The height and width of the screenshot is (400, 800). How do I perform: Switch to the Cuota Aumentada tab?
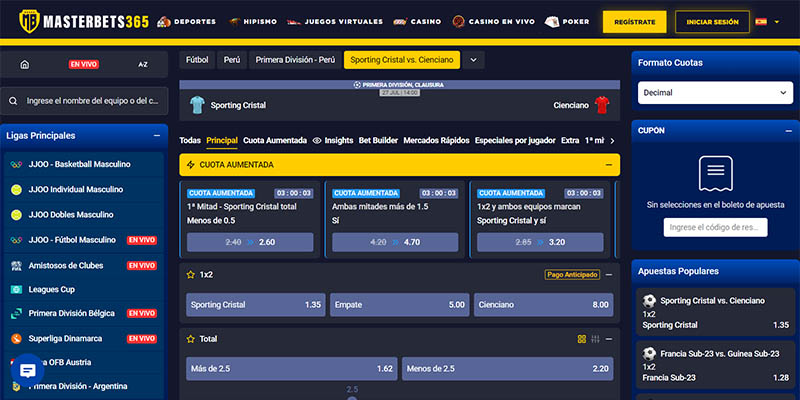275,140
